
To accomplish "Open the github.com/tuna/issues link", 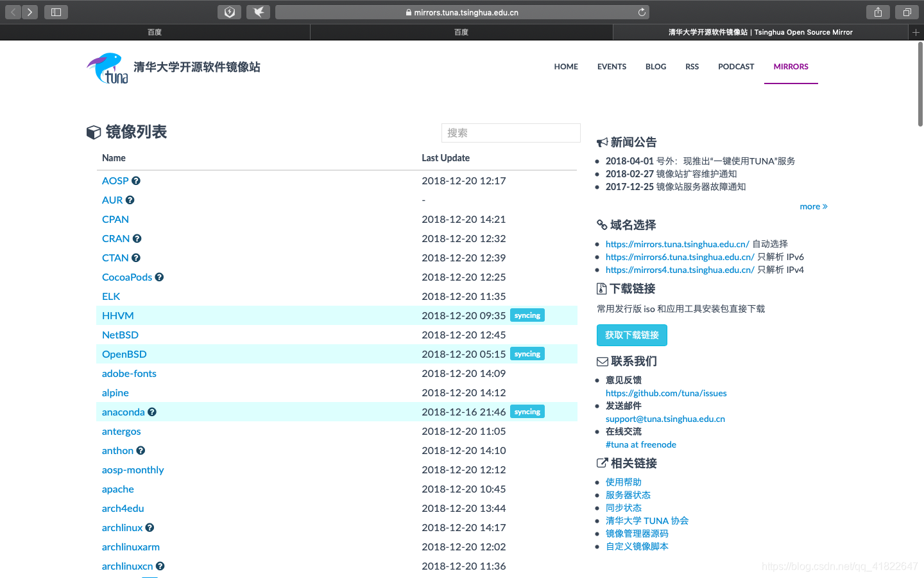I will point(666,393).
